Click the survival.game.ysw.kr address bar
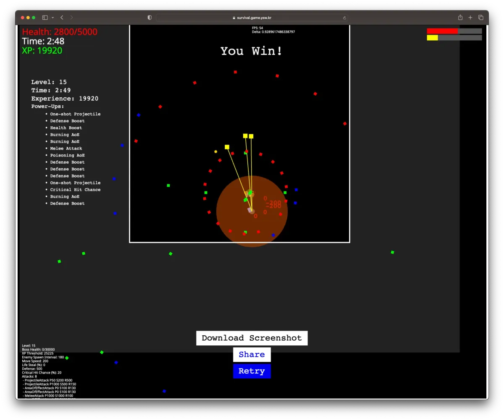 point(252,18)
